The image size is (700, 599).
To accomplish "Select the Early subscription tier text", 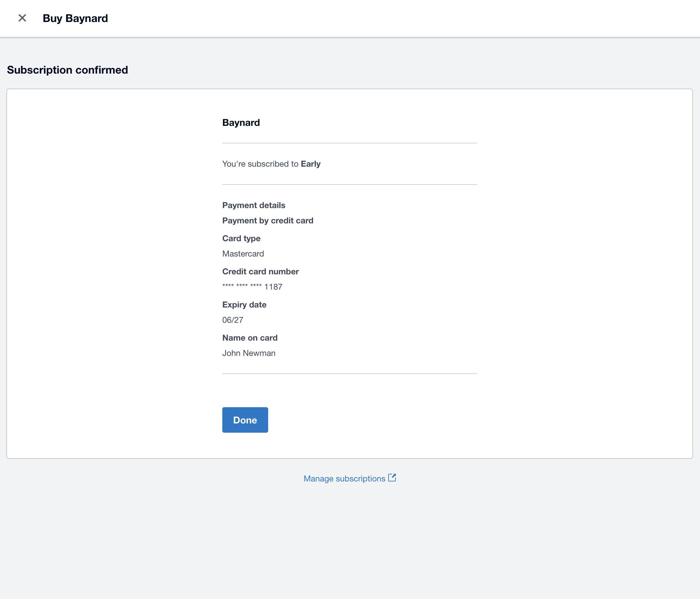I will tap(311, 163).
